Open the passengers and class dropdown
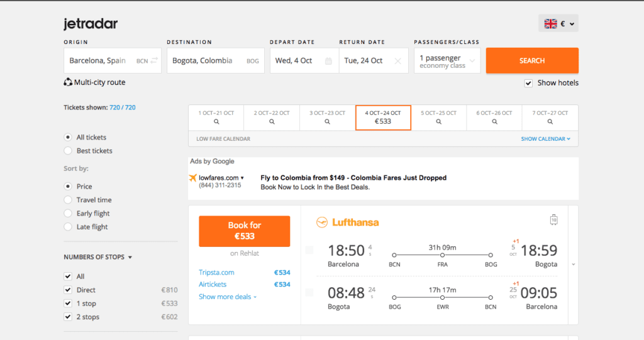644x340 pixels. pyautogui.click(x=447, y=61)
